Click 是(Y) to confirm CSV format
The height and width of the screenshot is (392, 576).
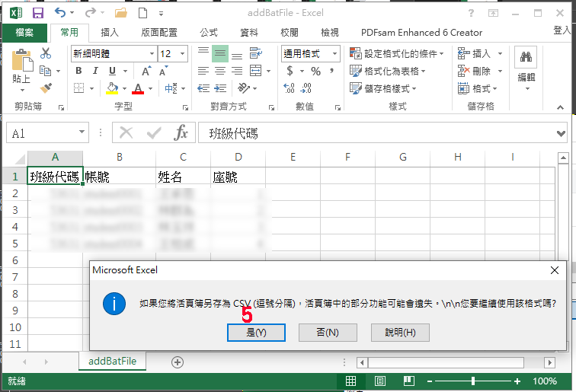[256, 333]
